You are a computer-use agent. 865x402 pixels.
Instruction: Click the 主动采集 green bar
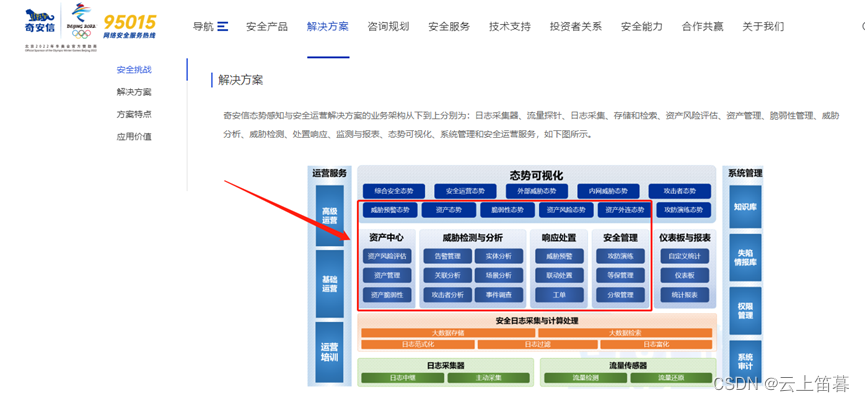tap(489, 378)
